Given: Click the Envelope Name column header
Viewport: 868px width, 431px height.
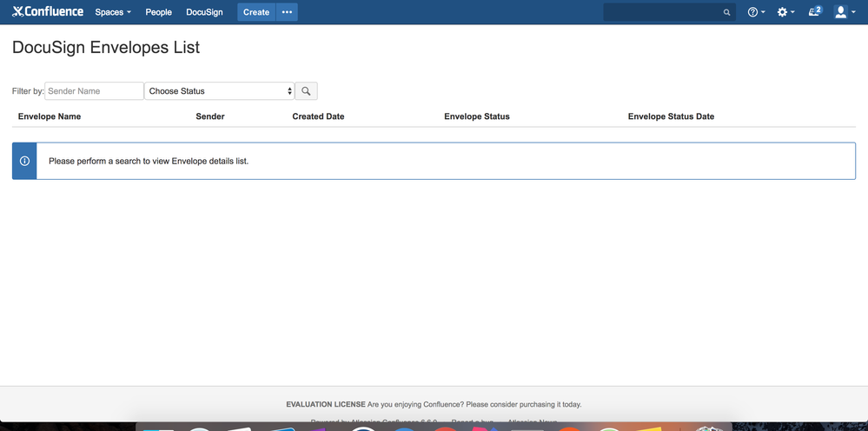Looking at the screenshot, I should (50, 116).
